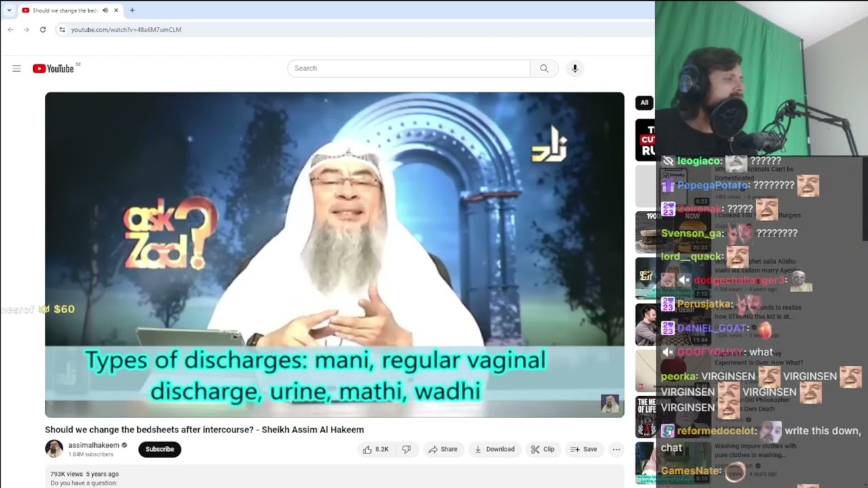This screenshot has width=868, height=488.
Task: Open the tab search dropdown arrow
Action: click(9, 10)
